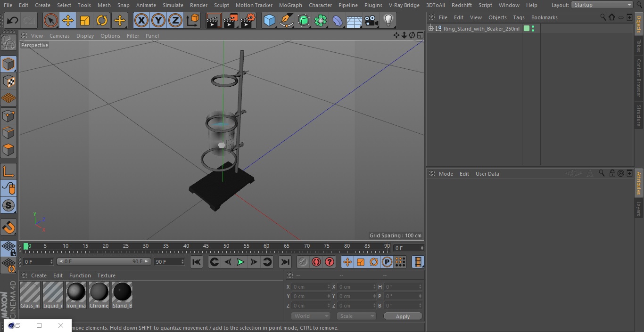The image size is (644, 332).
Task: Toggle Y axis lock
Action: pos(158,21)
